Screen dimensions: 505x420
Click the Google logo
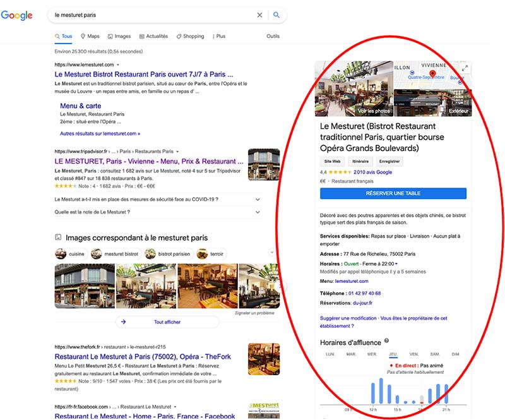[x=16, y=15]
